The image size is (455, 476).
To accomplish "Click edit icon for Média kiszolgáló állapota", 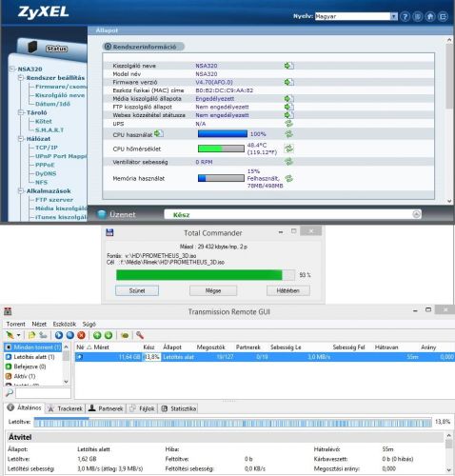I will click(288, 99).
